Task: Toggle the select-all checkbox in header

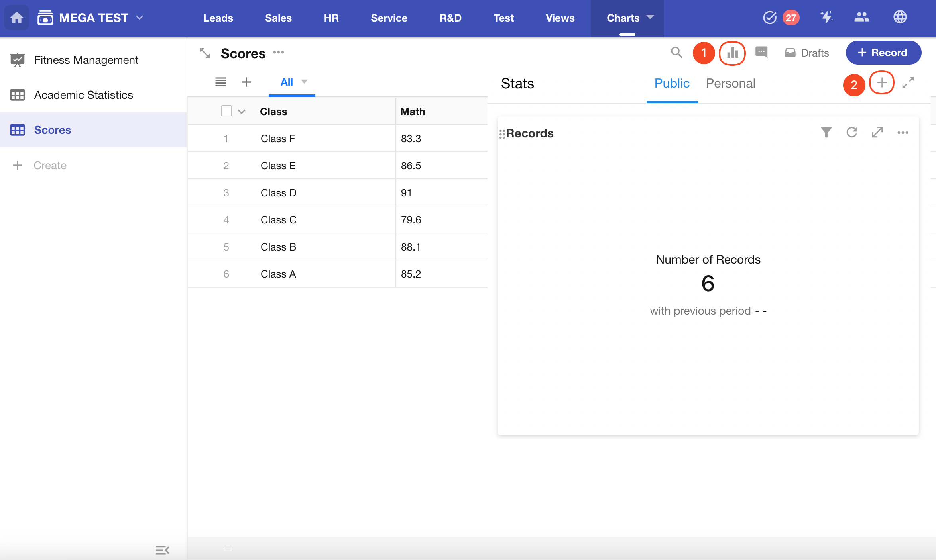Action: coord(226,111)
